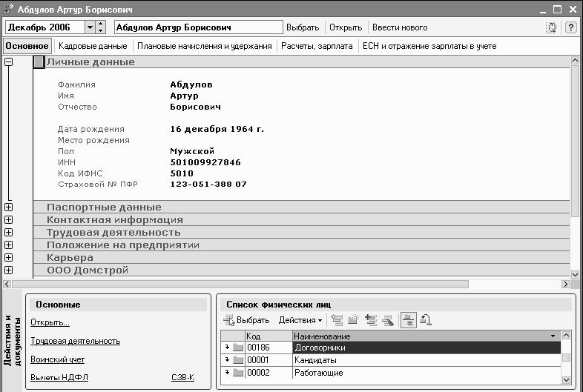The image size is (583, 392).
Task: Click the ИНН value 501009927846
Action: (205, 162)
